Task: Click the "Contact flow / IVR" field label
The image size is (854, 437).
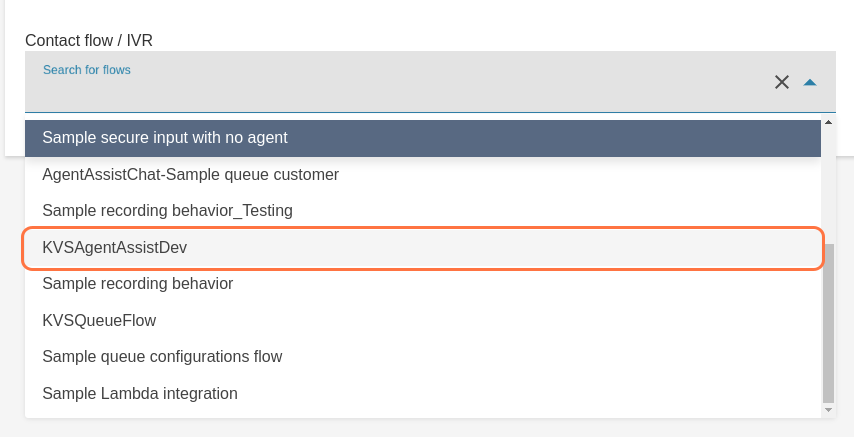Action: (89, 41)
